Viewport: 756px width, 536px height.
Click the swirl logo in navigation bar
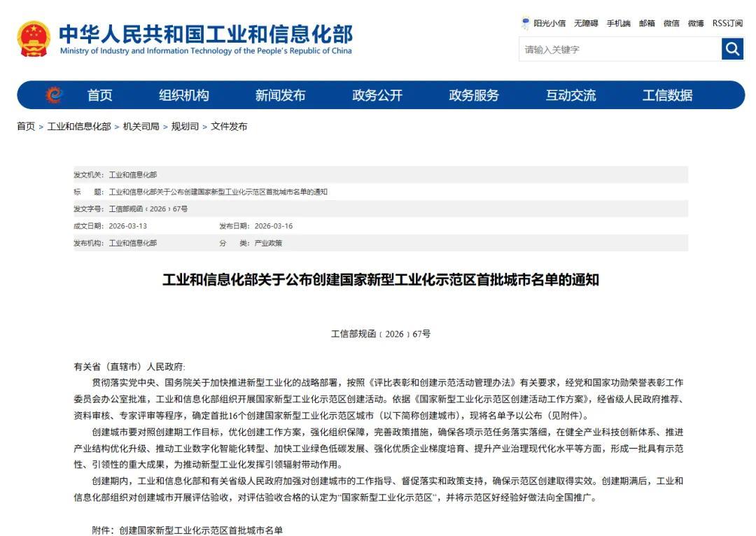pyautogui.click(x=54, y=95)
